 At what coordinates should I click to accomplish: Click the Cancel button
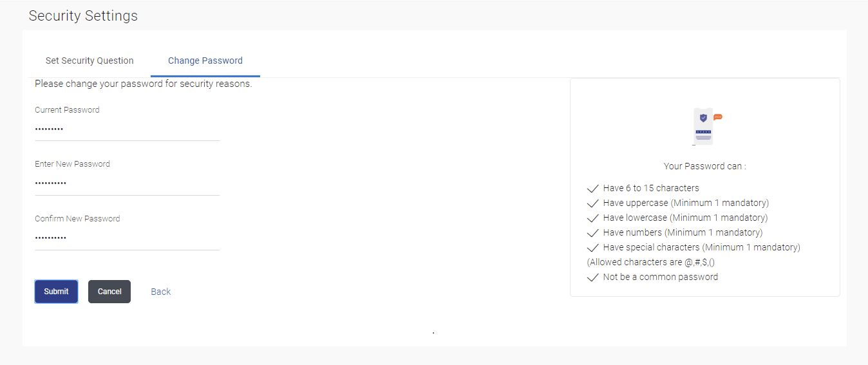tap(109, 292)
